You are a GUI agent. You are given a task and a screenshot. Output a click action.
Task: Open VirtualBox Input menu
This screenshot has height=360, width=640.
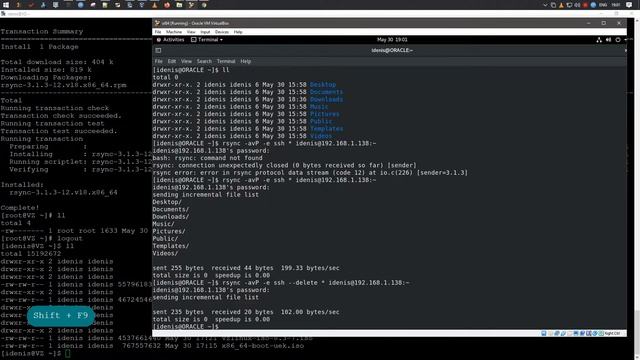(x=205, y=32)
